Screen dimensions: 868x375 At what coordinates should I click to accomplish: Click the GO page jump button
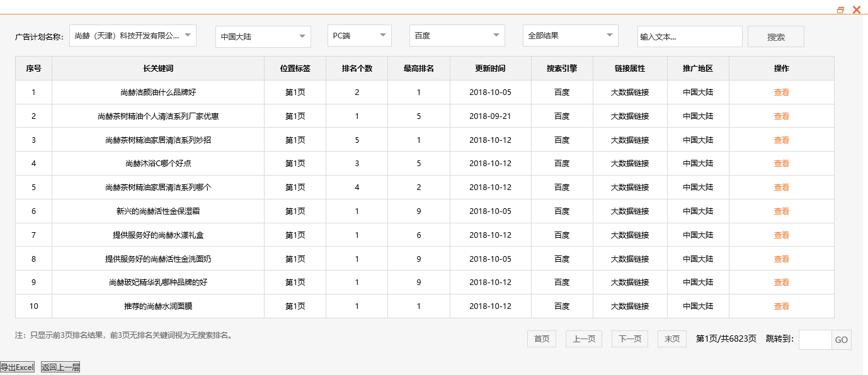(x=841, y=340)
